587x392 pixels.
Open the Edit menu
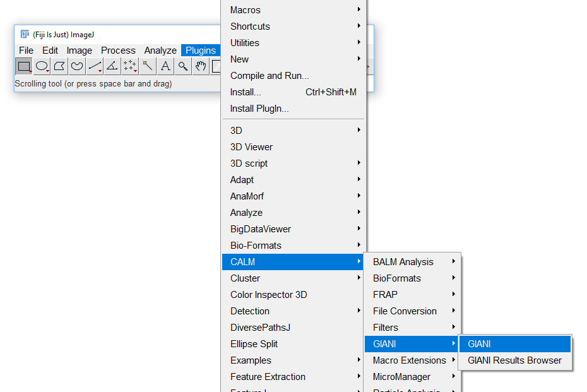pyautogui.click(x=50, y=50)
